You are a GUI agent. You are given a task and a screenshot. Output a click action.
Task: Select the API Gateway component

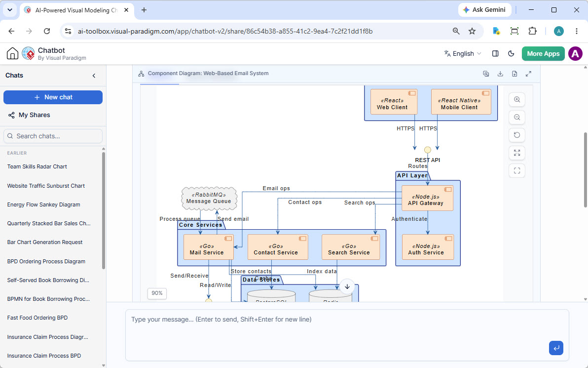(x=427, y=198)
